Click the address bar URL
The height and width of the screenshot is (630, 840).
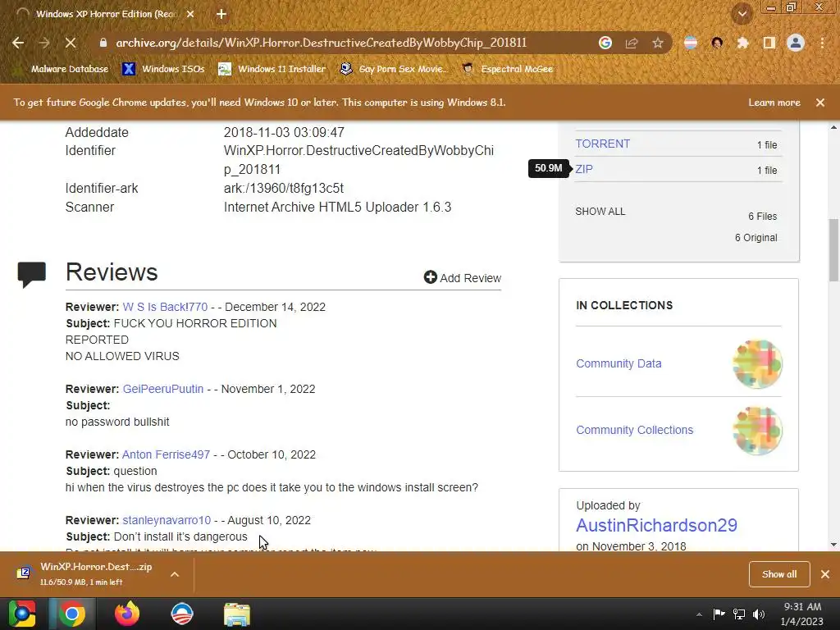pos(322,43)
